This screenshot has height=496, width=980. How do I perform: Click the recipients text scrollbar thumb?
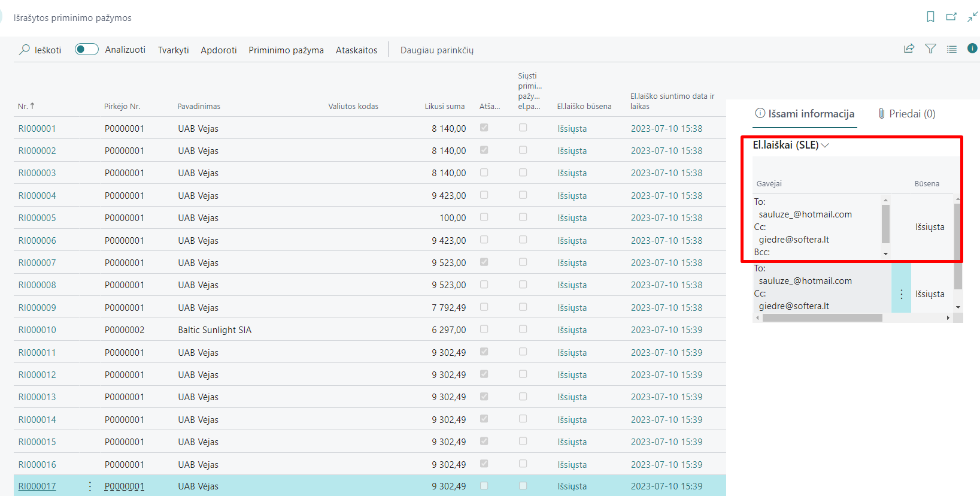[885, 223]
